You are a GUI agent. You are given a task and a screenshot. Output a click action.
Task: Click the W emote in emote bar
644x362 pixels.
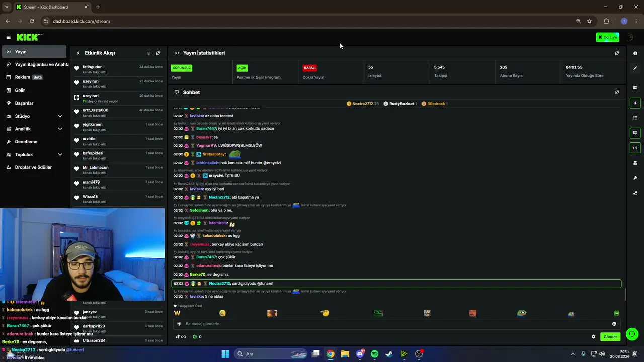point(177,313)
